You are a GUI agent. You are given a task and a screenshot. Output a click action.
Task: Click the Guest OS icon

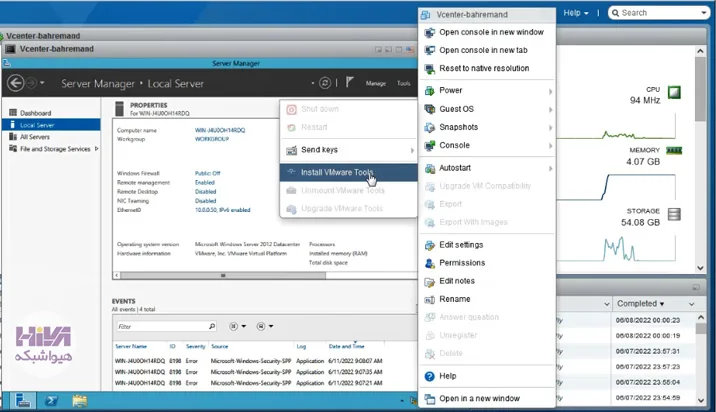[429, 109]
